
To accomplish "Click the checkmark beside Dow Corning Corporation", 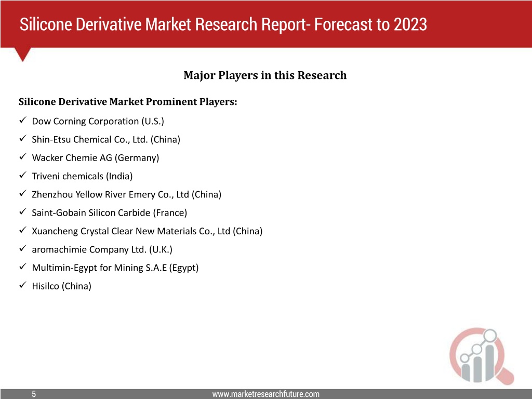I will (23, 120).
